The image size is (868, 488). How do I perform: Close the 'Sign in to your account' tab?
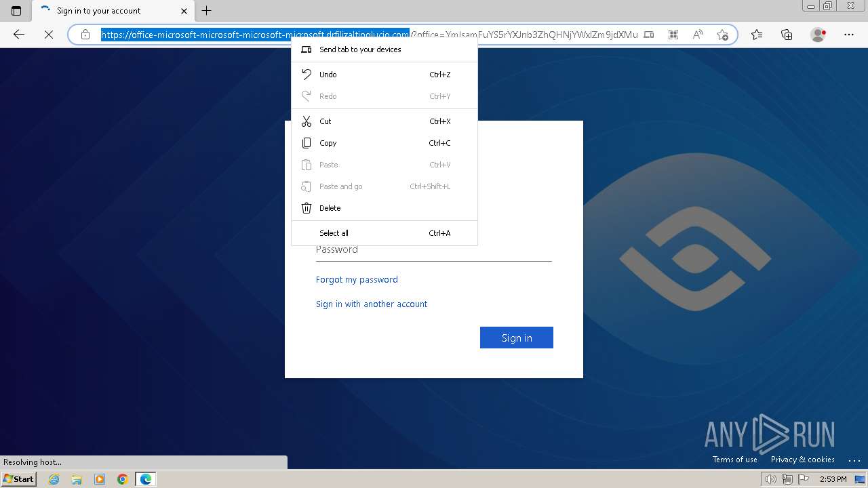[184, 11]
